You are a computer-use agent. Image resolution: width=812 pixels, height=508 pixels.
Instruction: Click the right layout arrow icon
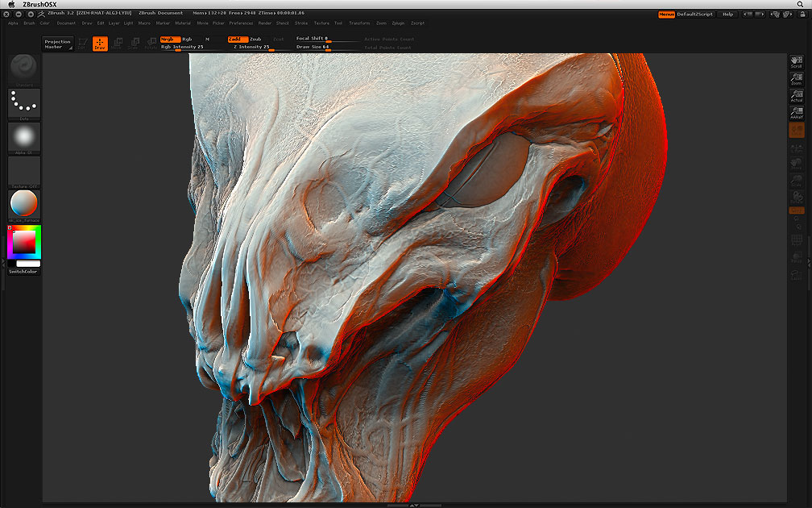point(788,14)
